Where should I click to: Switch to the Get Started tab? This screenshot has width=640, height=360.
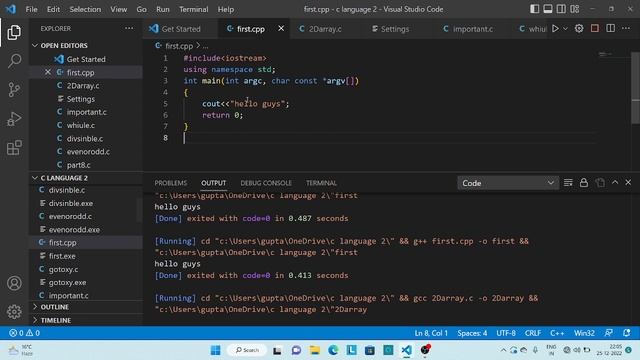pos(181,29)
